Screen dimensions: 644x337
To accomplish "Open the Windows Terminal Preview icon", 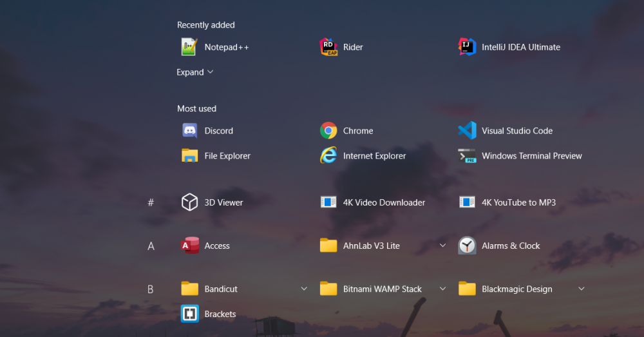I will click(467, 156).
